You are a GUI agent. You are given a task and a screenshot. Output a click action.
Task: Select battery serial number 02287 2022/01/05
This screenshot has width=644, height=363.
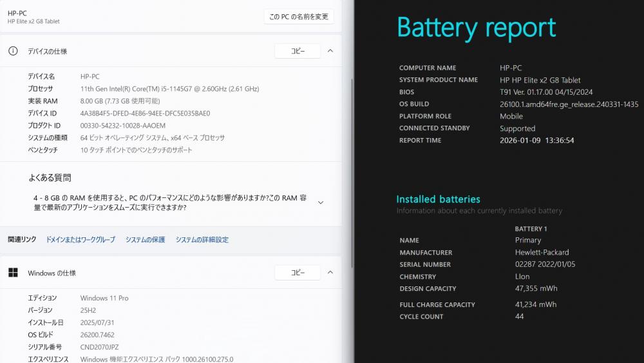pyautogui.click(x=545, y=264)
